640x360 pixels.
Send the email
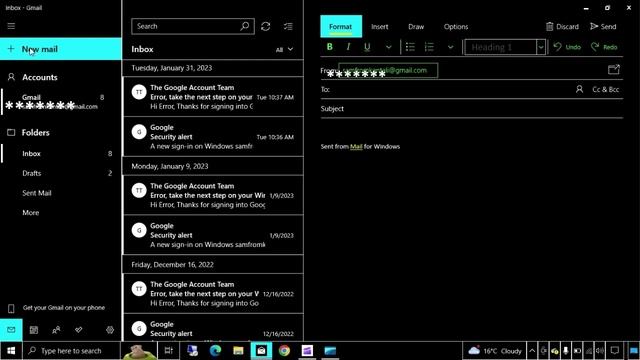[x=603, y=27]
